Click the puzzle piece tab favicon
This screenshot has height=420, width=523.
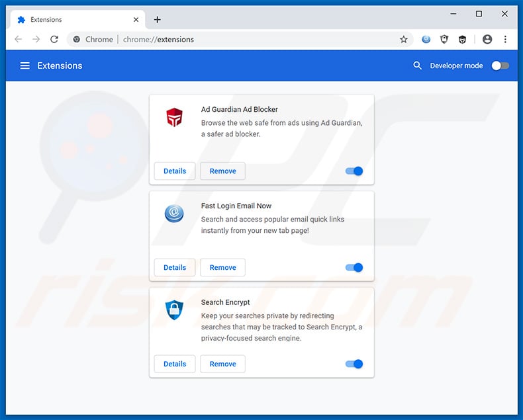click(x=21, y=20)
